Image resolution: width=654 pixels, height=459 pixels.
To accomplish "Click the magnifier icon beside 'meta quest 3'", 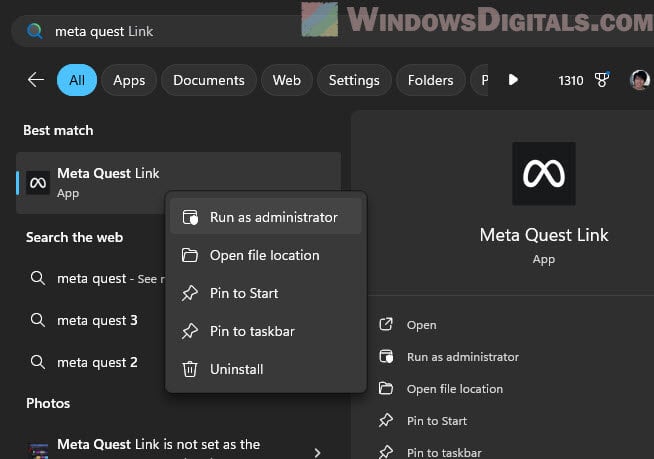I will 38,320.
